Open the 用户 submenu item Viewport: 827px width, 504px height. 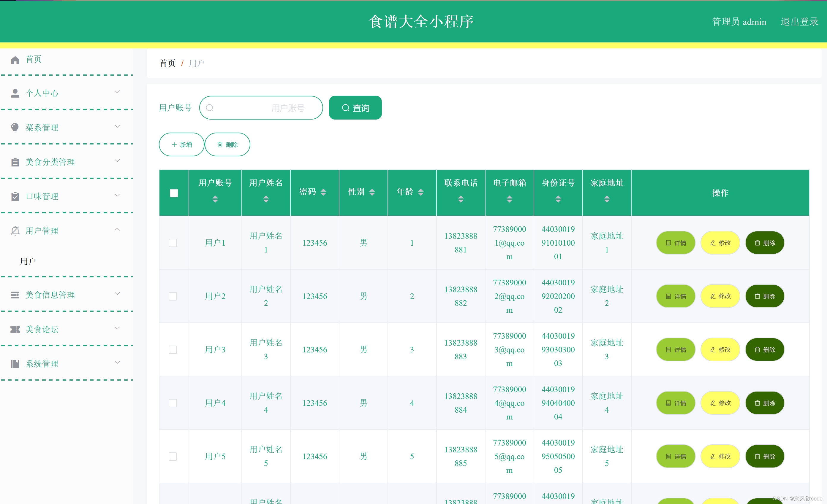pyautogui.click(x=28, y=261)
